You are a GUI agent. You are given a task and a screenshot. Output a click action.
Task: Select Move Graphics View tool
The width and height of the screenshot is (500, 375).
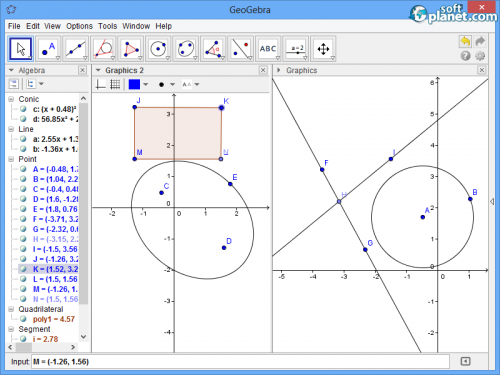(x=323, y=49)
